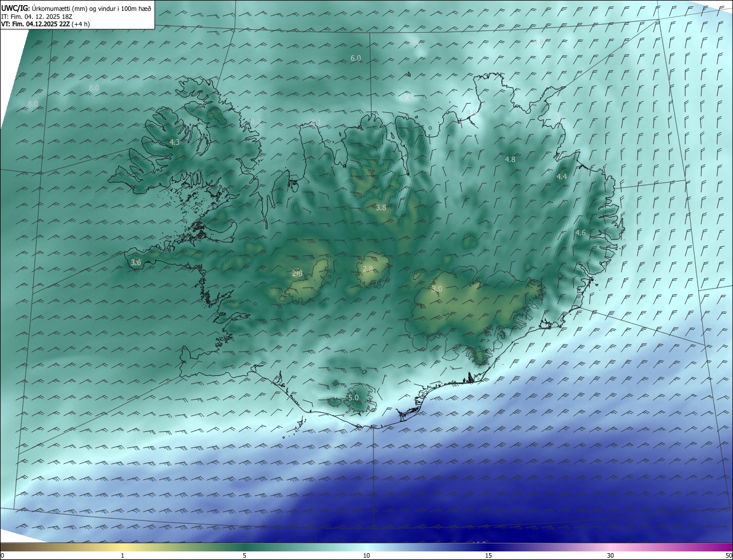This screenshot has height=560, width=733.
Task: Click the 4.8 value in northeast Iceland
Action: pyautogui.click(x=510, y=159)
